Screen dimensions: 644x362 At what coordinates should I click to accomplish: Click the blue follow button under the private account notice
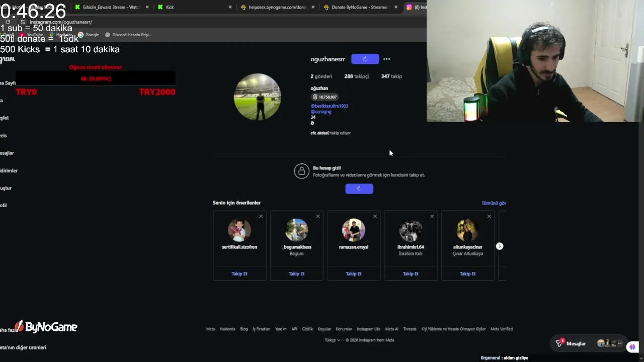[x=359, y=189]
